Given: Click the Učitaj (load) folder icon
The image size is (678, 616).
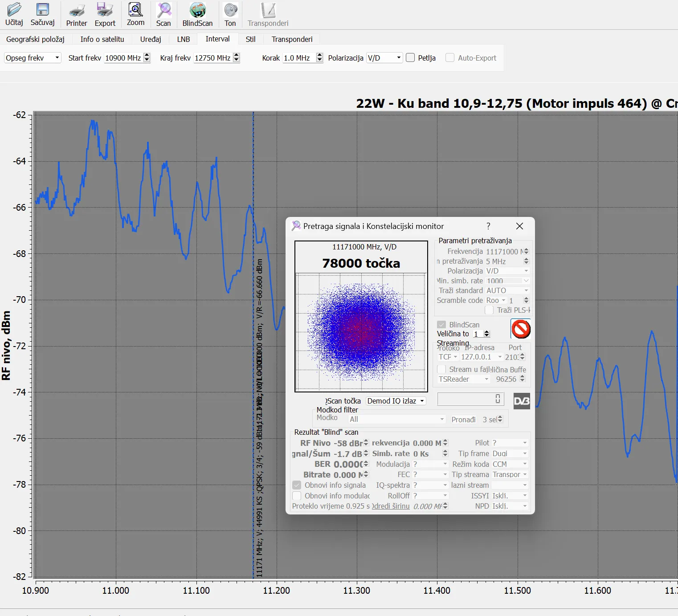Looking at the screenshot, I should tap(14, 10).
